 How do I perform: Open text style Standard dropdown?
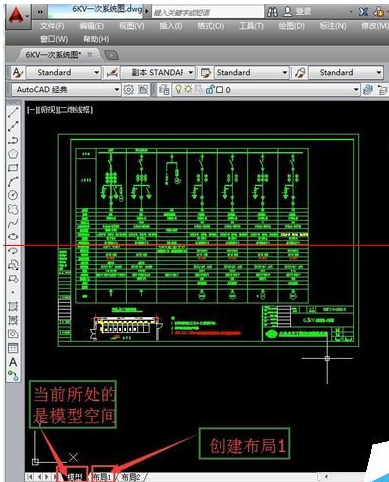click(64, 72)
